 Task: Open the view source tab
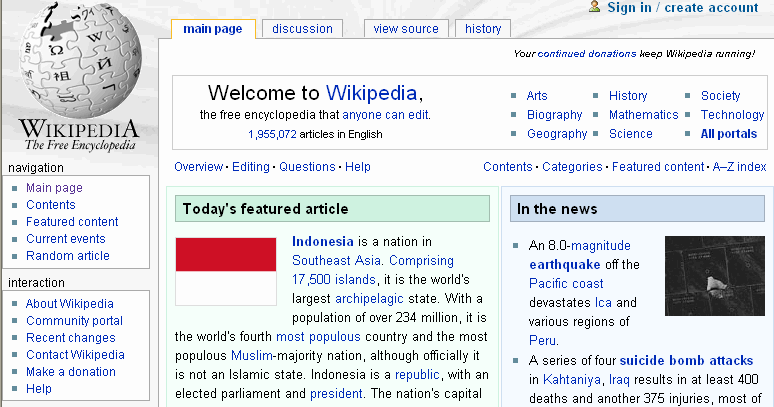click(406, 29)
